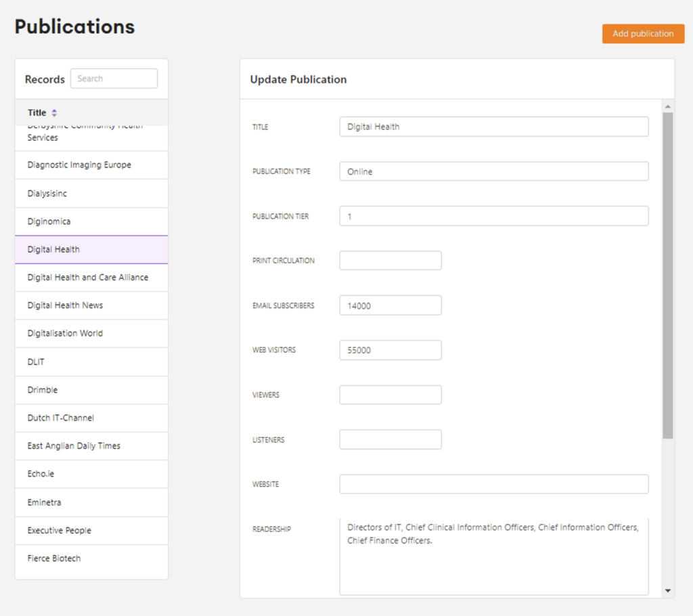693x616 pixels.
Task: Click the scrollbar down arrow in form
Action: tap(668, 591)
